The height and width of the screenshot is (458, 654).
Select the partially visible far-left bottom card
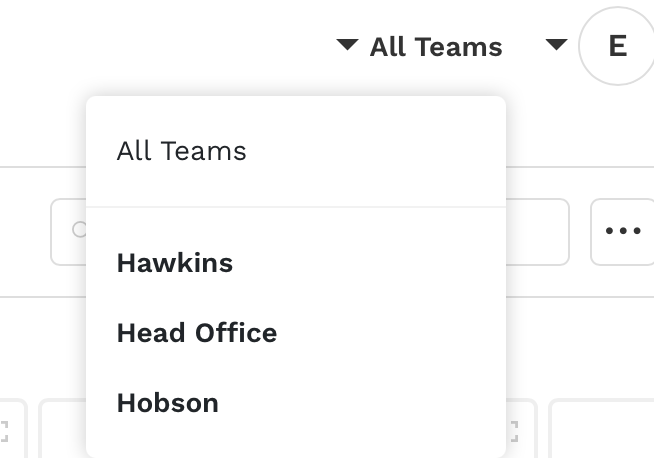(x=13, y=428)
